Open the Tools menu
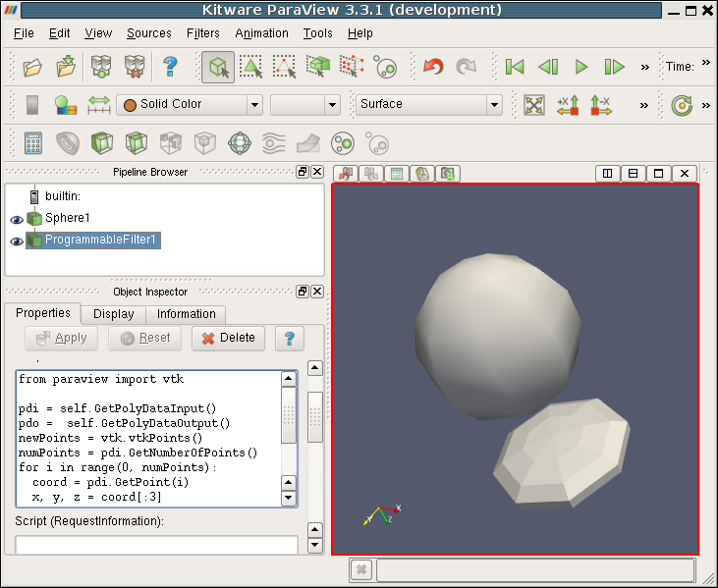 point(317,33)
